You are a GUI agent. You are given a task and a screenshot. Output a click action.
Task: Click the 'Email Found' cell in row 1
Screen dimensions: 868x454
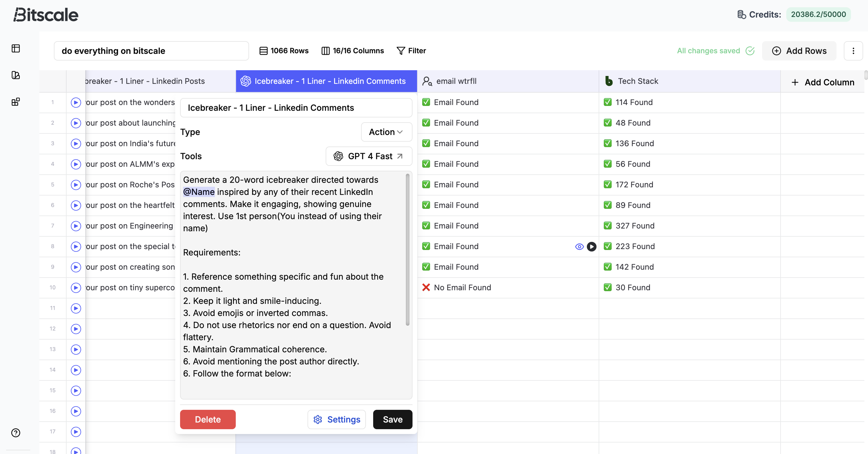pyautogui.click(x=508, y=103)
